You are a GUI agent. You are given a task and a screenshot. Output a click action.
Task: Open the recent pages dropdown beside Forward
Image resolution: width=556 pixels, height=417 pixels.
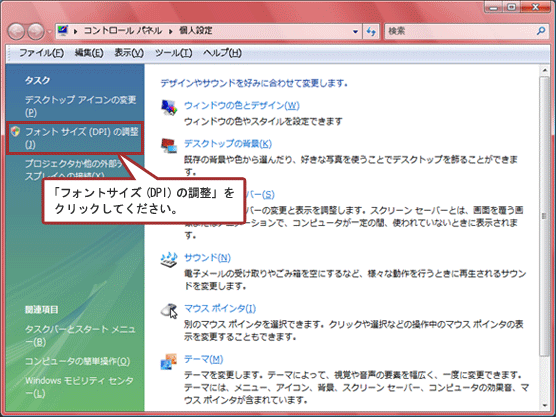click(49, 32)
